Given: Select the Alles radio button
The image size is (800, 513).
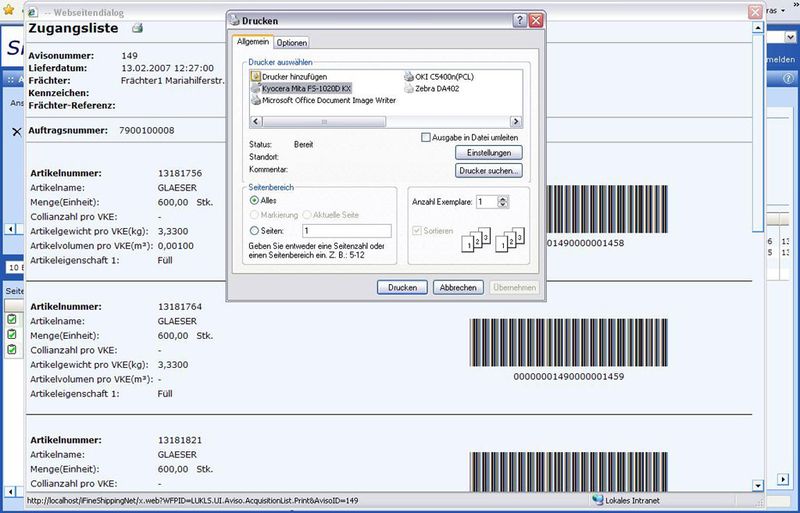Looking at the screenshot, I should [255, 200].
